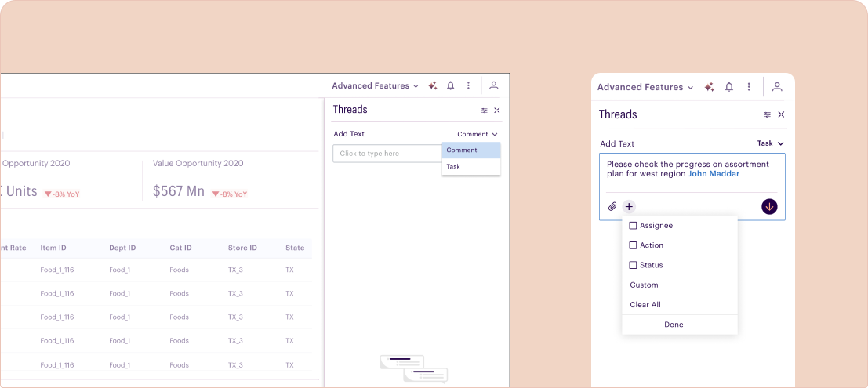Check the Assignee checkbox
Image resolution: width=868 pixels, height=388 pixels.
coord(634,226)
